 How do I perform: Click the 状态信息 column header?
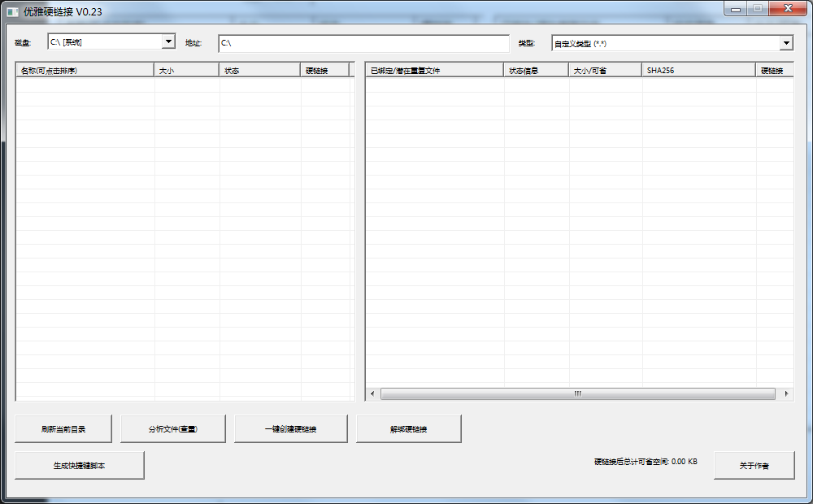click(536, 71)
